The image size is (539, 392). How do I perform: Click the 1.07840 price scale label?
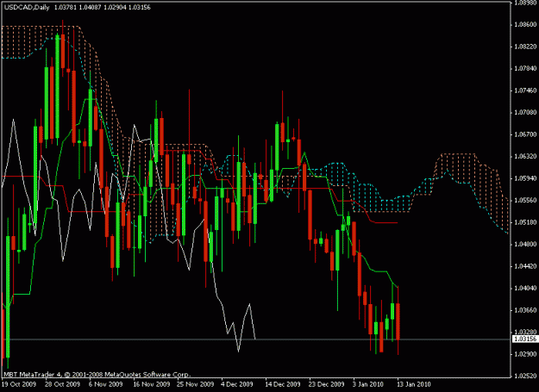[525, 69]
